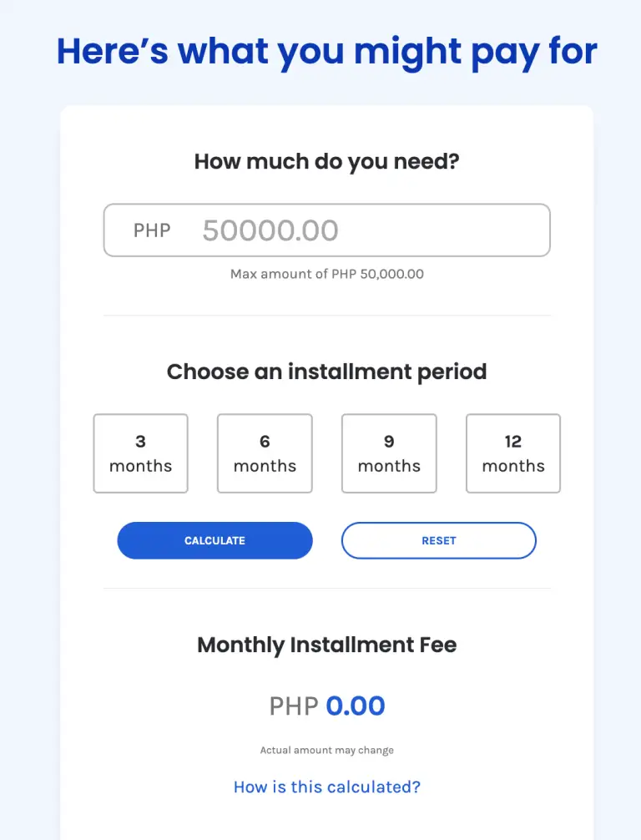The height and width of the screenshot is (840, 641).
Task: Click the Monthly Installment Fee heading
Action: (326, 645)
